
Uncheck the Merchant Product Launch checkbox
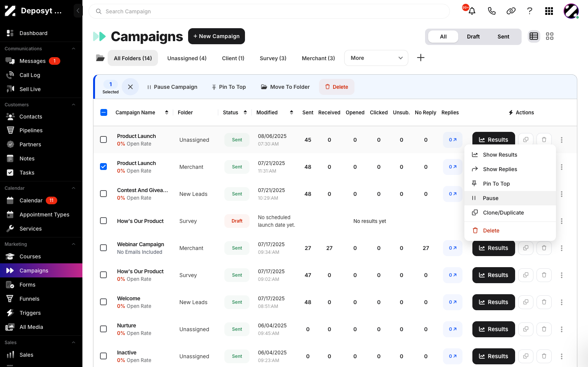tap(103, 167)
